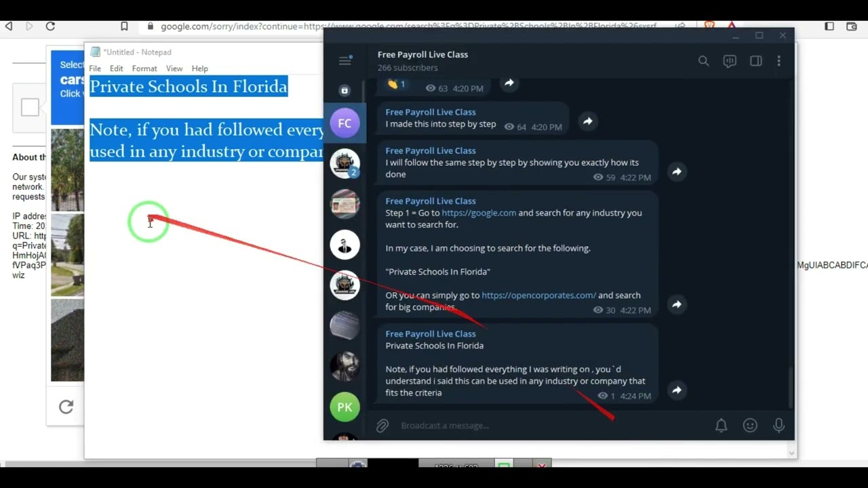Open channel discussion comments icon
The image size is (868, 488).
(730, 61)
